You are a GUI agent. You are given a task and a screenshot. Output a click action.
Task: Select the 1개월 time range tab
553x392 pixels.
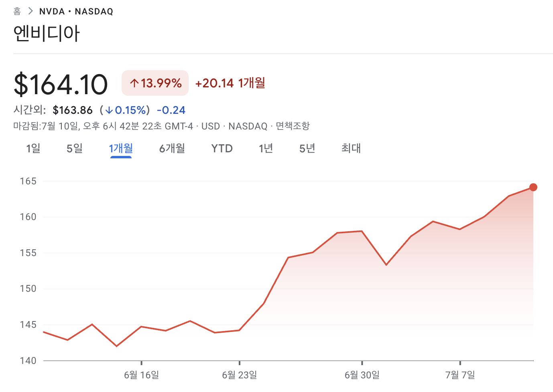click(x=121, y=149)
